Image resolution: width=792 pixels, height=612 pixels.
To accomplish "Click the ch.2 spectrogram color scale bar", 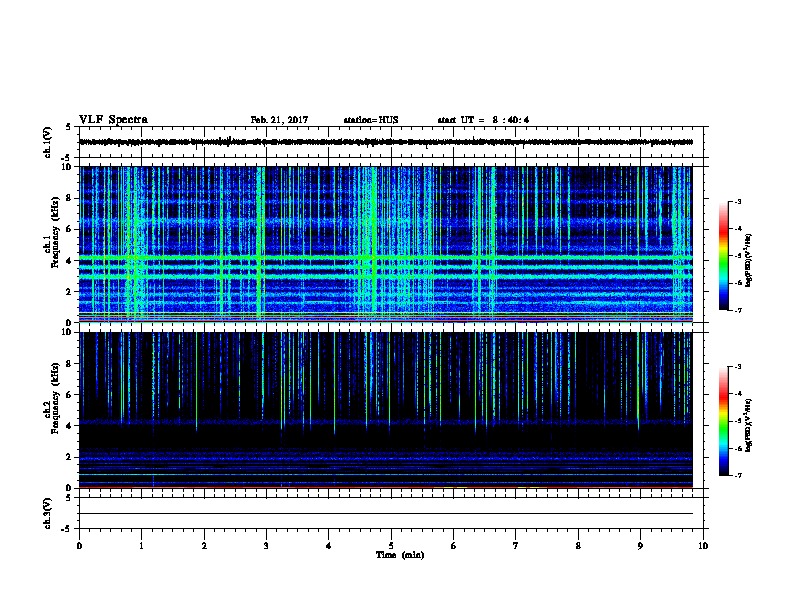I will (724, 421).
